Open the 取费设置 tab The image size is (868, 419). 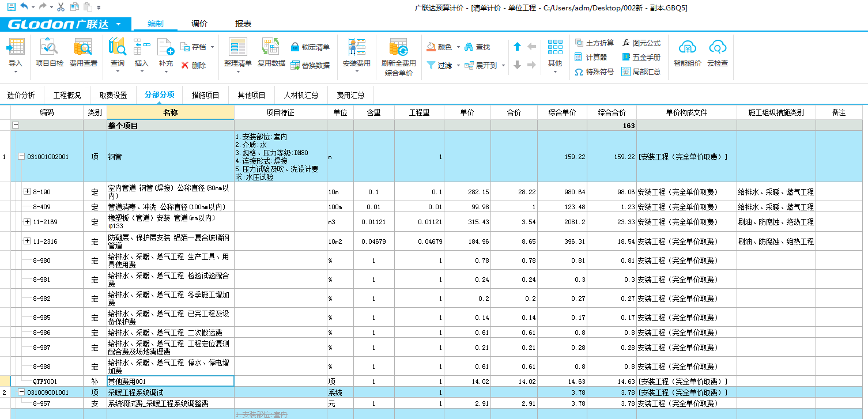pos(113,95)
